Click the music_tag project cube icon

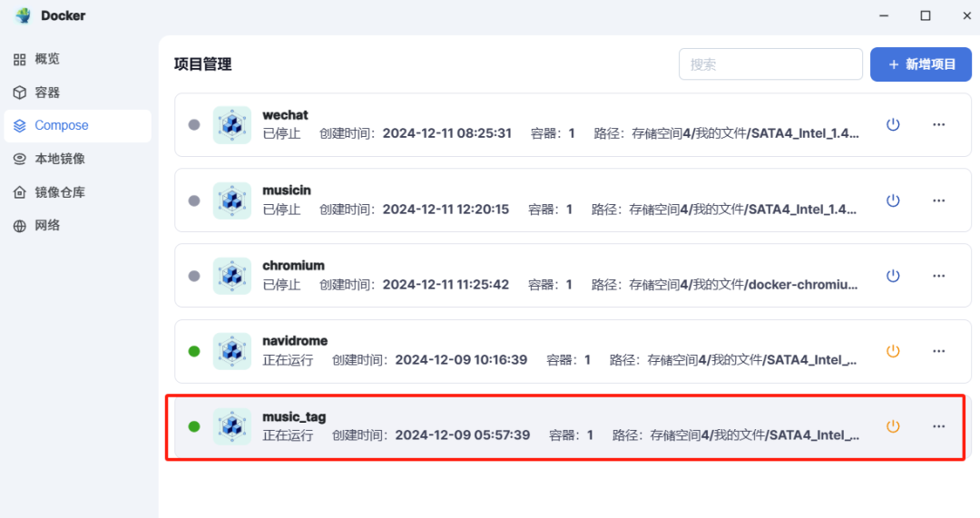[232, 426]
